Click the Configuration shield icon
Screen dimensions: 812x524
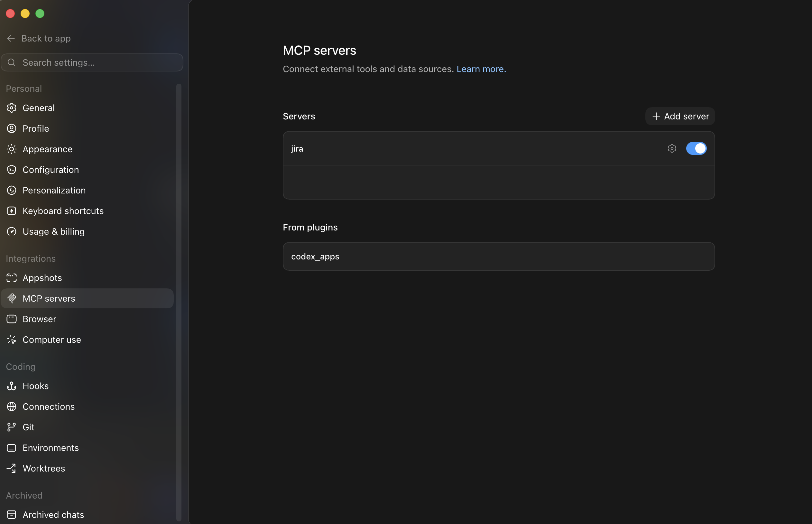pyautogui.click(x=12, y=170)
